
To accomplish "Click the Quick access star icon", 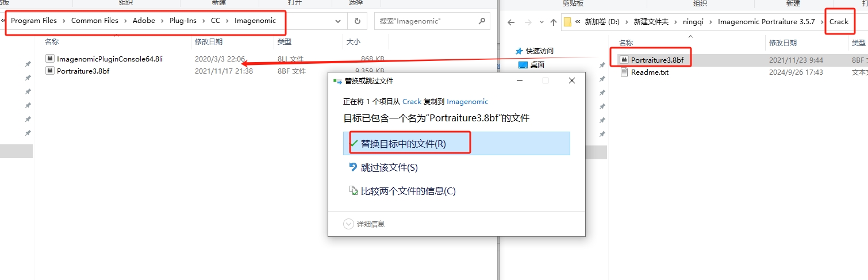I will (x=520, y=51).
